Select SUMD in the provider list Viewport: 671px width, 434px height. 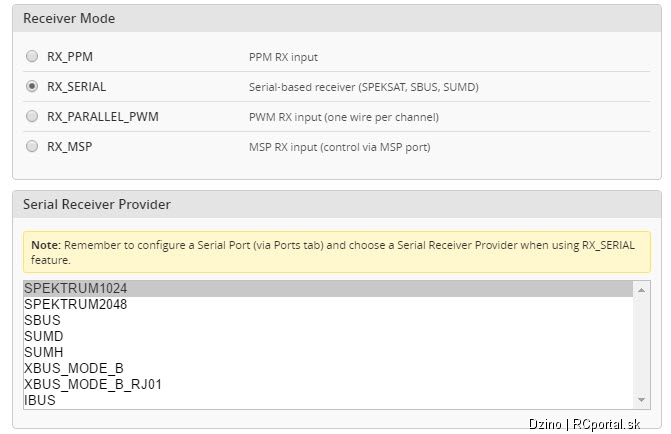(328, 336)
